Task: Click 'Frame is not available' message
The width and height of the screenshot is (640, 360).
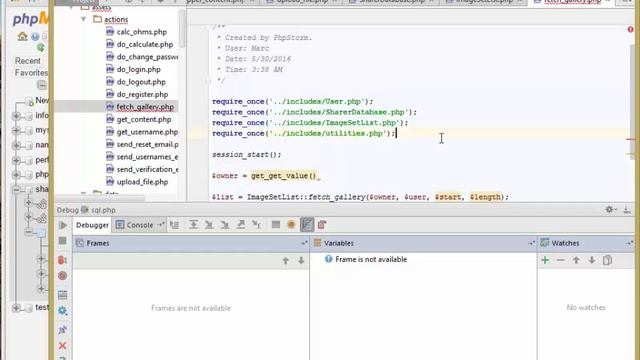Action: (371, 259)
